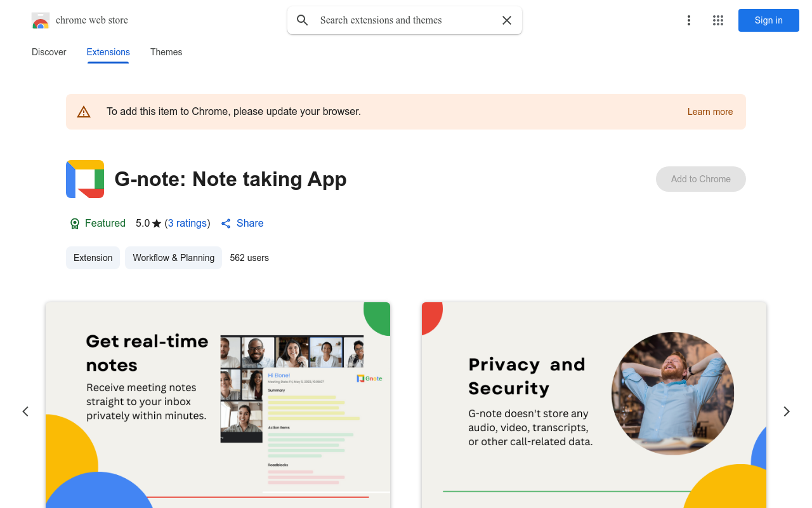Go to the previous screenshot with left arrow
Viewport: 812px width, 508px height.
pos(25,411)
